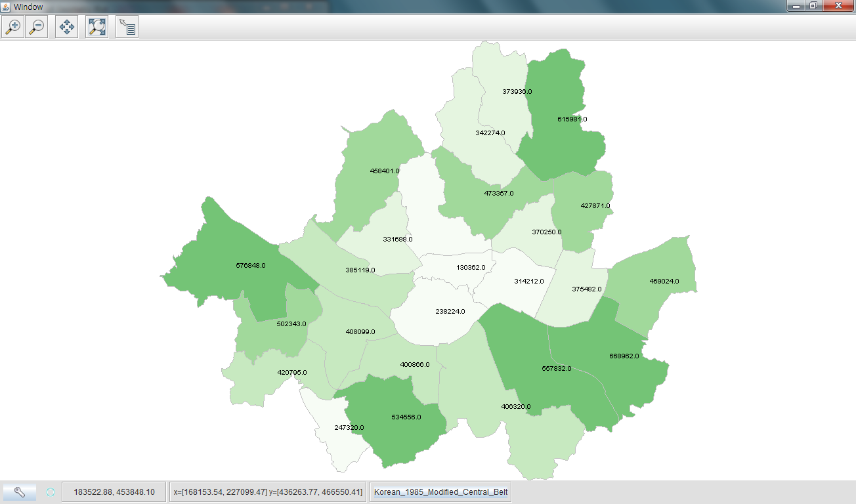Viewport: 856px width, 504px height.
Task: Select the district labeled 130362.0
Action: click(471, 267)
